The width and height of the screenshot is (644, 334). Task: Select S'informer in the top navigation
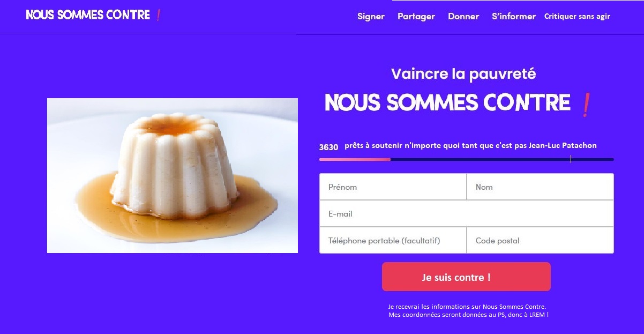point(514,17)
